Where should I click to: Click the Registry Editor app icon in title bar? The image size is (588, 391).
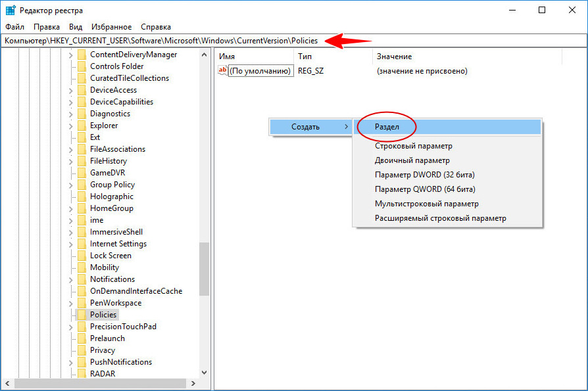tap(11, 10)
